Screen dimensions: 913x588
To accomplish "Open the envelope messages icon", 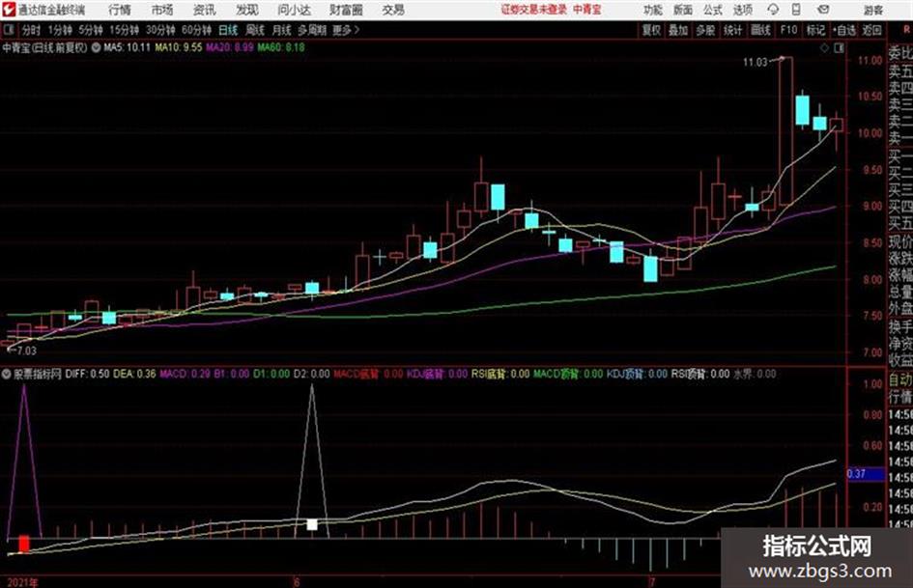I will point(823,10).
